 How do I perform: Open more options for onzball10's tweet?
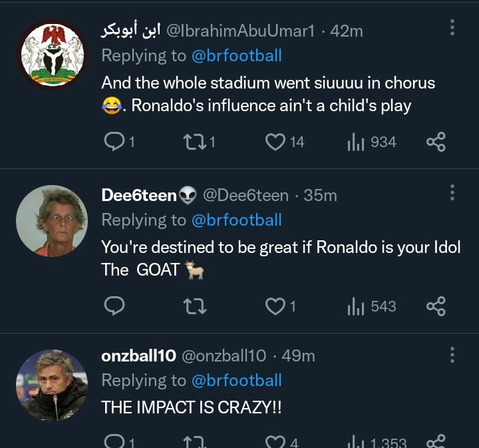[x=452, y=355]
